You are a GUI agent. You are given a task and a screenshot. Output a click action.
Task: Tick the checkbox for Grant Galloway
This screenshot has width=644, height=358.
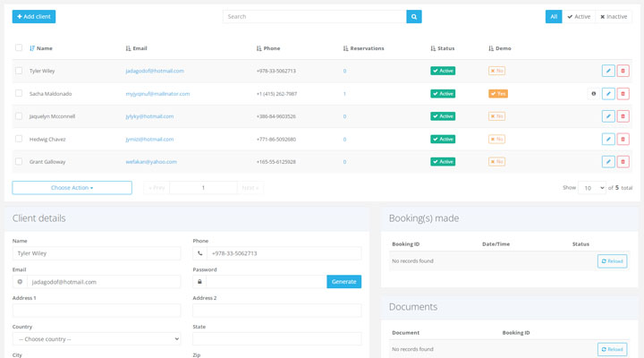click(x=19, y=161)
